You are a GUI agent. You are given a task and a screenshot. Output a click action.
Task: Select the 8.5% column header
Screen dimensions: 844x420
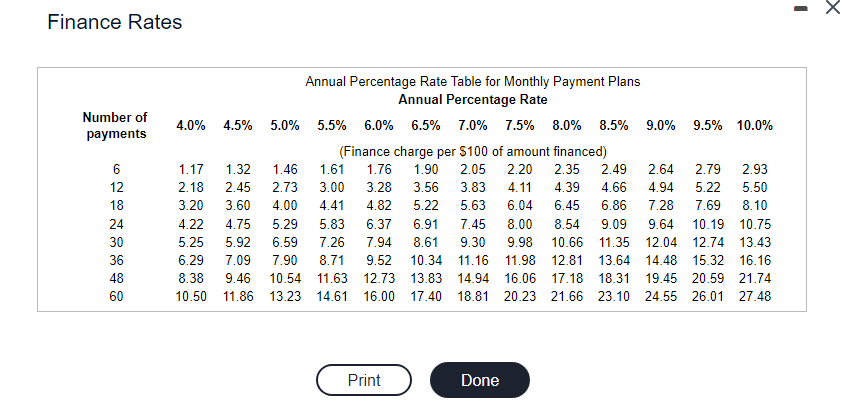click(614, 125)
